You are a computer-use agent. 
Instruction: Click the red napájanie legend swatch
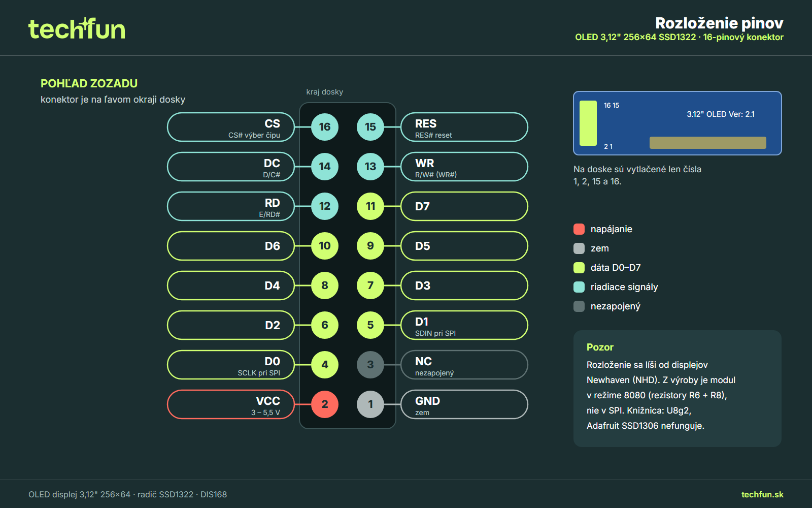(x=579, y=229)
